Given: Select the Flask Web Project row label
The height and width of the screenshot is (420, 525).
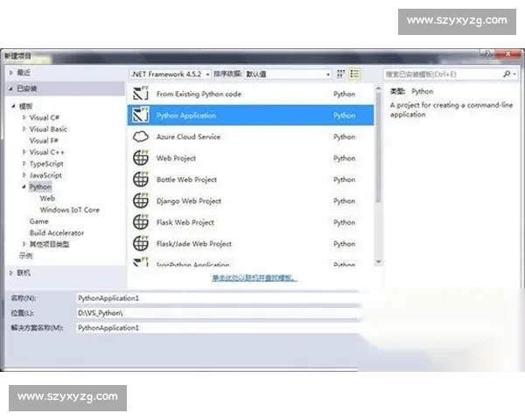Looking at the screenshot, I should (x=185, y=222).
